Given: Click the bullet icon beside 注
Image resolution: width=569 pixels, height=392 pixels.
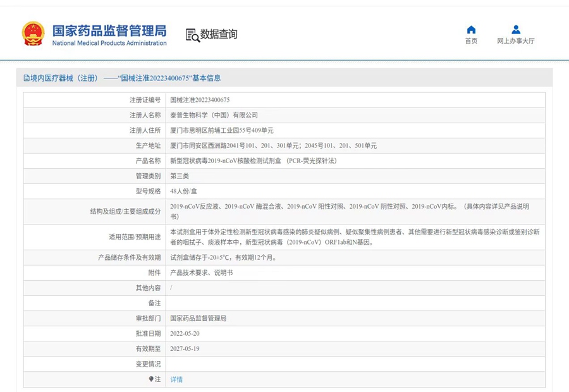Looking at the screenshot, I should pyautogui.click(x=151, y=379).
